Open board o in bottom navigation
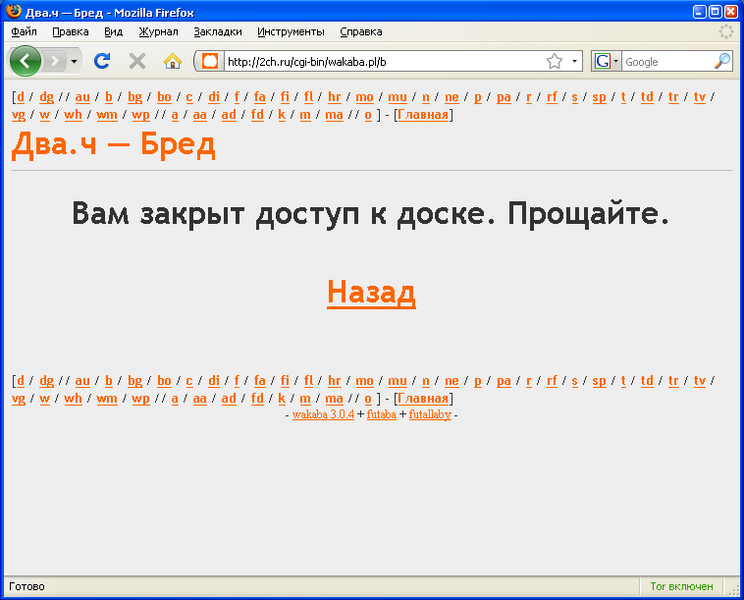The width and height of the screenshot is (744, 600). (368, 398)
